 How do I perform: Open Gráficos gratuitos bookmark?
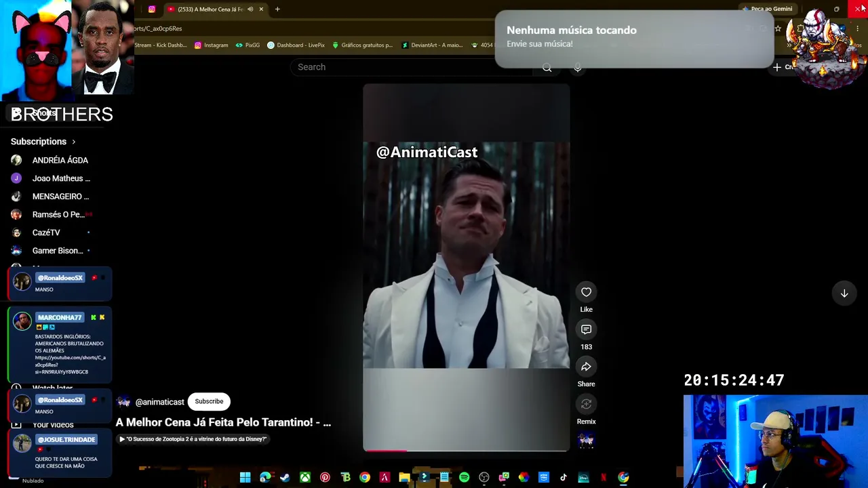point(362,45)
